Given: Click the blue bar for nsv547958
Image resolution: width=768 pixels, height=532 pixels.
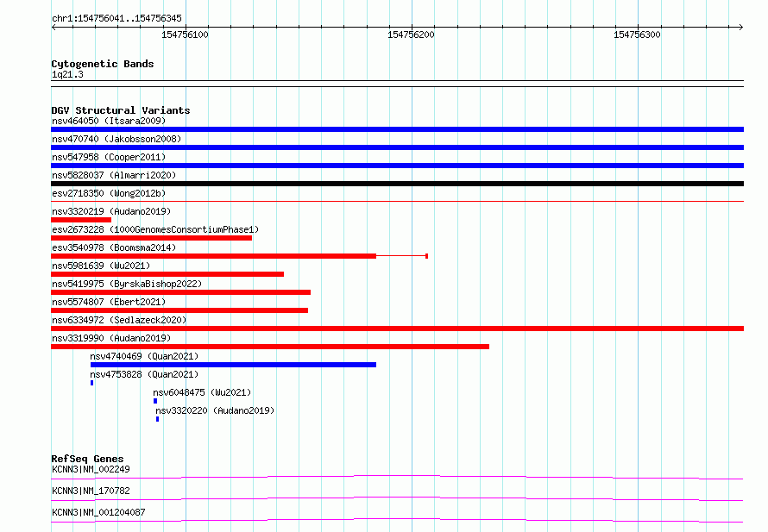Looking at the screenshot, I should point(397,166).
